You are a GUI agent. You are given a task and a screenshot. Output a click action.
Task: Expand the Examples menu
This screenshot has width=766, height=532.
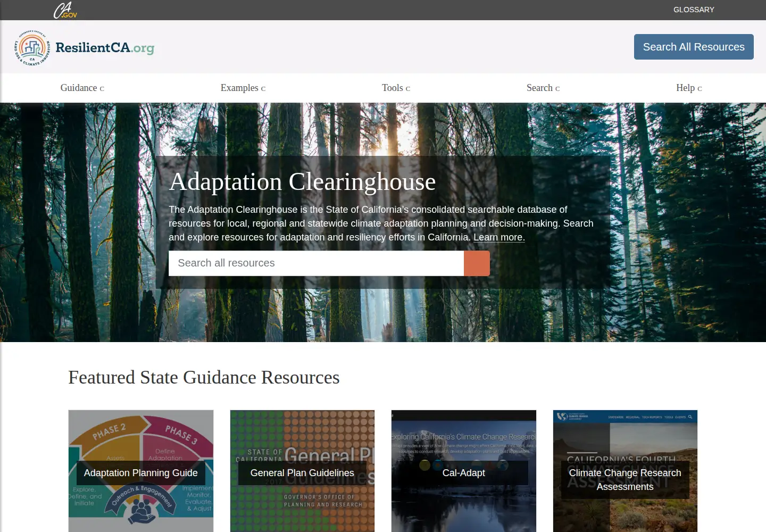tap(243, 88)
